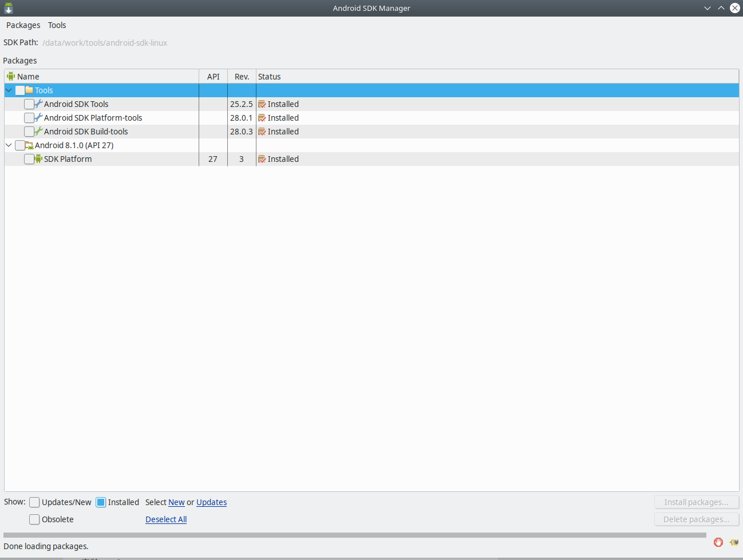The height and width of the screenshot is (560, 743).
Task: Enable the Obsolete filter checkbox
Action: [x=34, y=519]
